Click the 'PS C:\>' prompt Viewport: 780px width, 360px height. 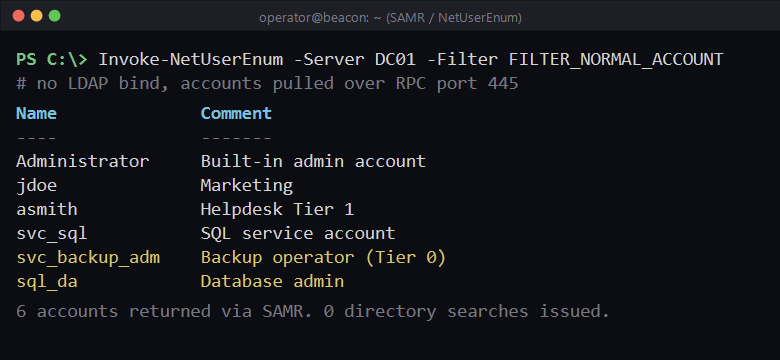click(52, 60)
